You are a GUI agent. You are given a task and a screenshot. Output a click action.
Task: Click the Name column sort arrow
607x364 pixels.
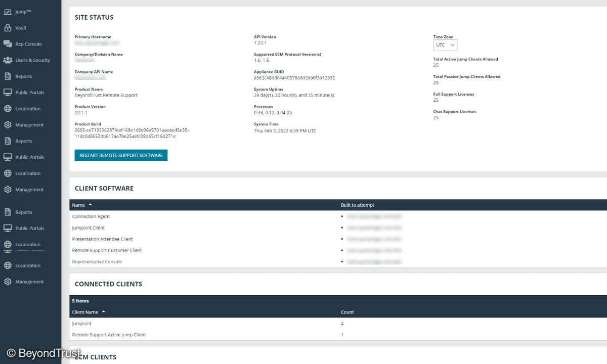tap(90, 205)
